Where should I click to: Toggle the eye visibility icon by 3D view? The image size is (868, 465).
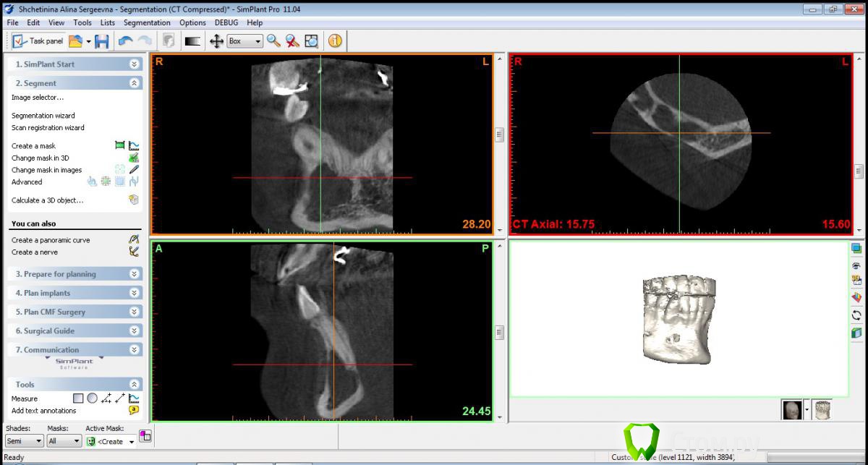[x=856, y=265]
